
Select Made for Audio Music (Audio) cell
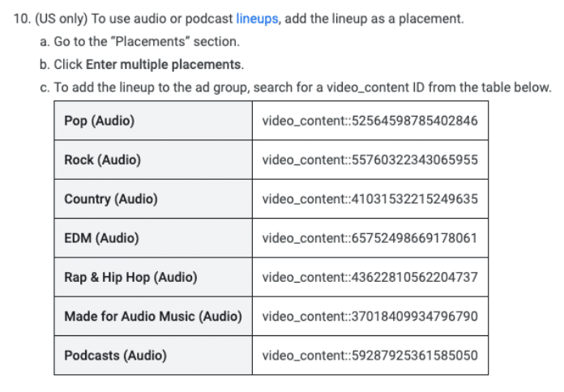(x=152, y=316)
